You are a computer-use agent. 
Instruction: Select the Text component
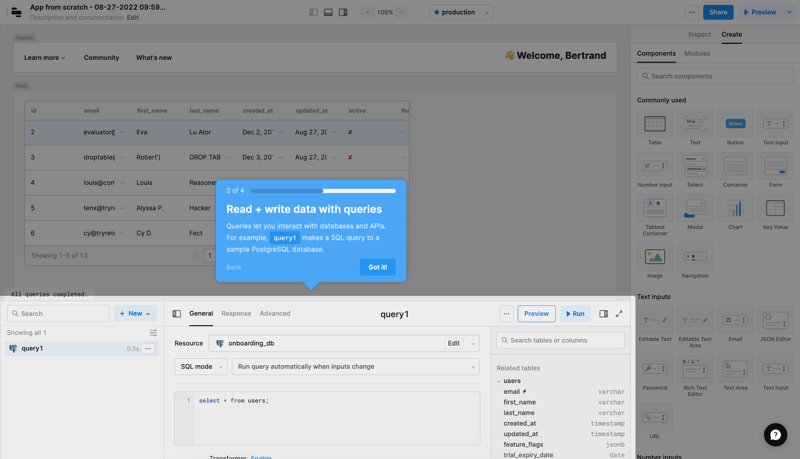point(695,128)
